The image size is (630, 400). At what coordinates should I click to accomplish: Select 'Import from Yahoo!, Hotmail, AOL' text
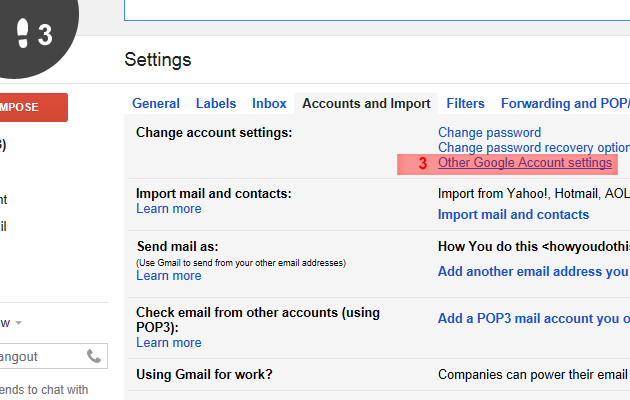pyautogui.click(x=534, y=194)
